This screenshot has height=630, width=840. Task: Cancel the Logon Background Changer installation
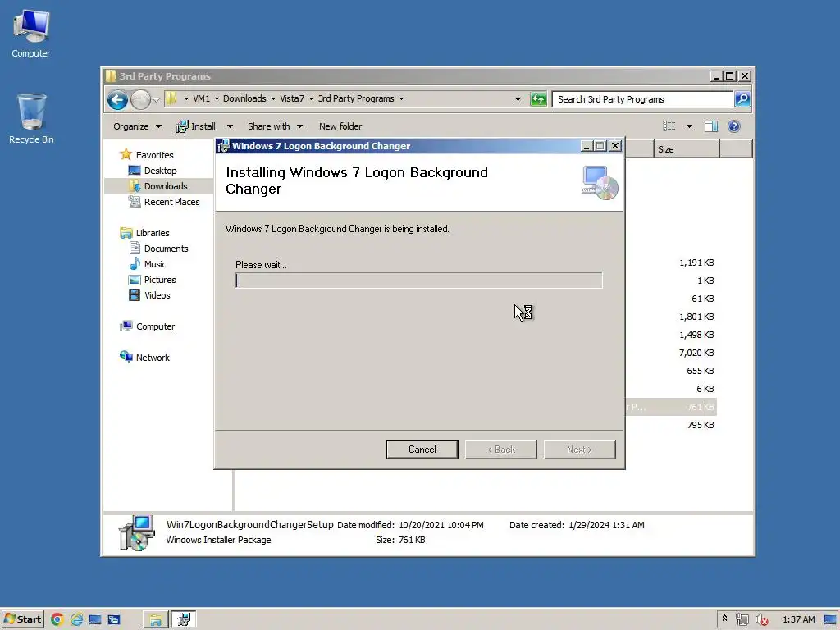coord(422,449)
